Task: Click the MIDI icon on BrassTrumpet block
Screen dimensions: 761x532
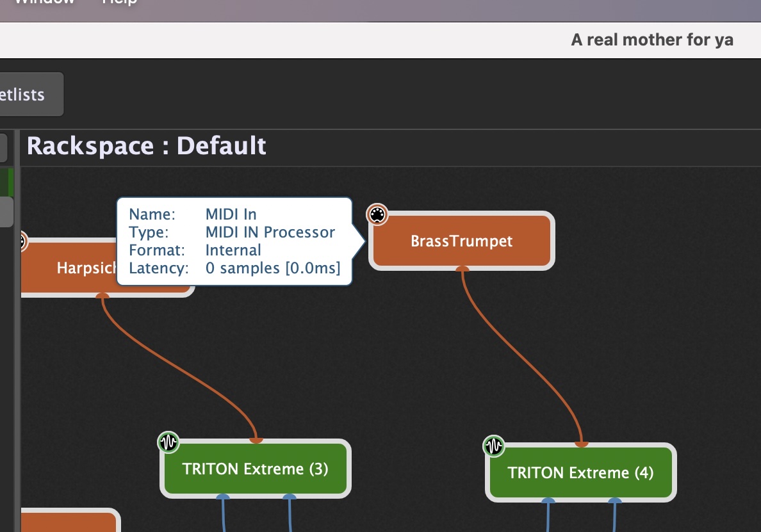Action: pyautogui.click(x=377, y=214)
